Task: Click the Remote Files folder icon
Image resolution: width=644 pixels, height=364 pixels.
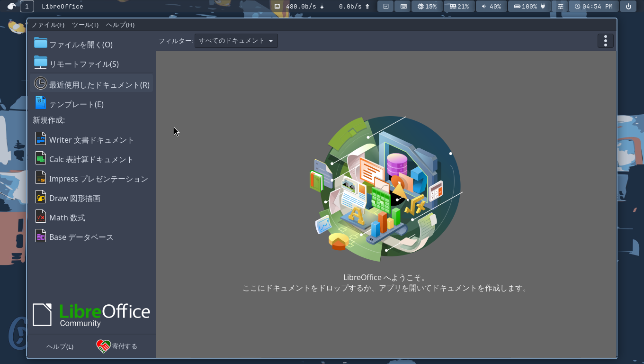Action: coord(41,63)
